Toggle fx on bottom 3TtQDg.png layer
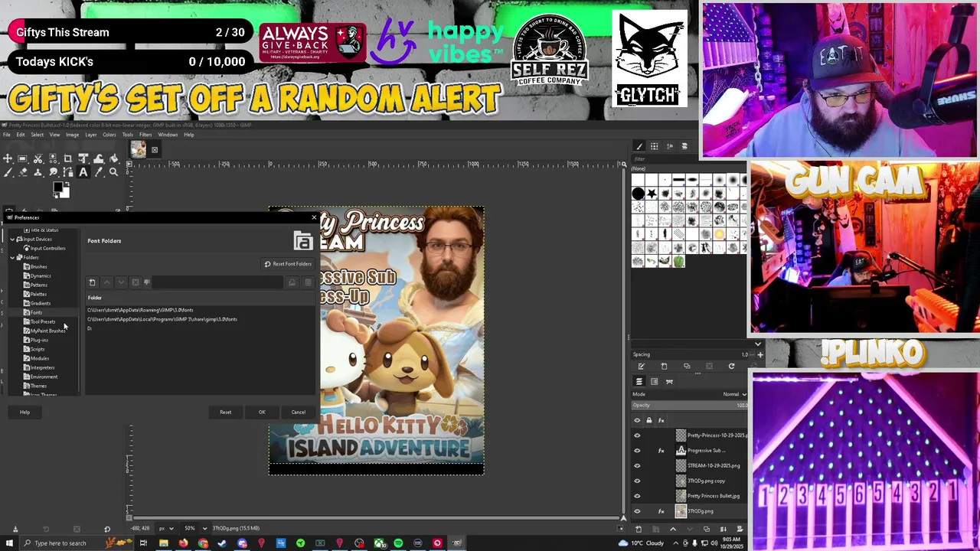Viewport: 980px width, 551px height. click(x=661, y=511)
